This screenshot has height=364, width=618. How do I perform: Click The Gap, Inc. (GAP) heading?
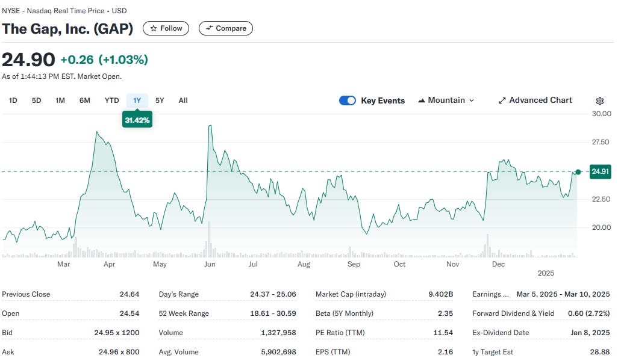[67, 29]
